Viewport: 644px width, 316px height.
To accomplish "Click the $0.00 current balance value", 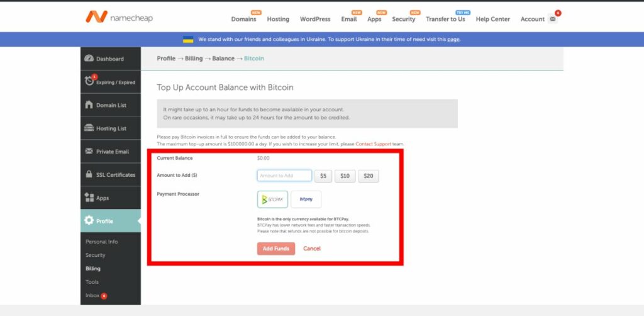I will 264,158.
